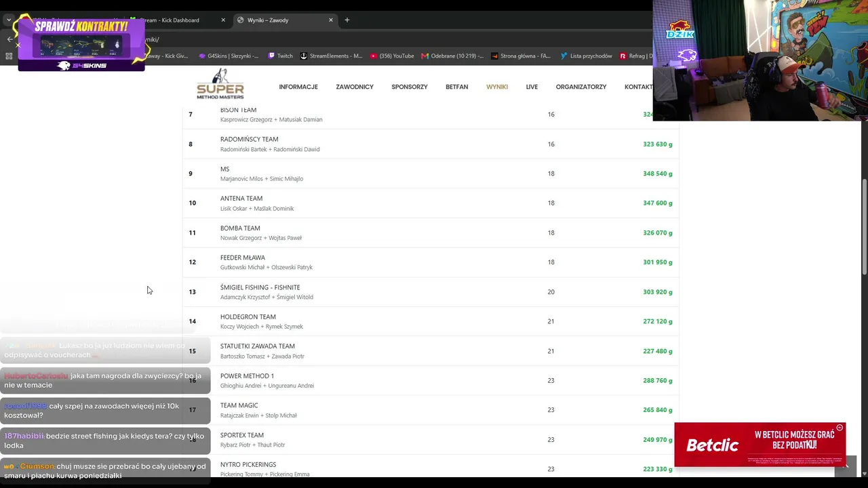Viewport: 868px width, 488px height.
Task: Open the KONTAKT menu item
Action: point(638,87)
